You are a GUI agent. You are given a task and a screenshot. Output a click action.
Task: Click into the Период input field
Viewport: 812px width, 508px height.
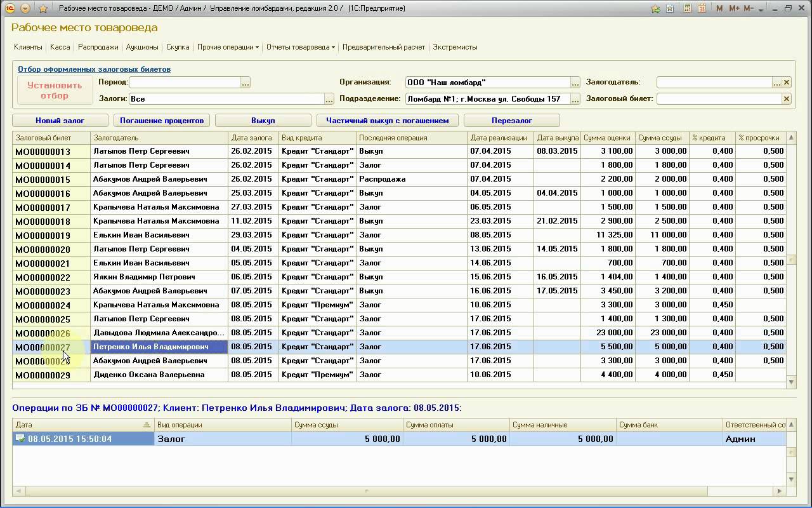(185, 82)
